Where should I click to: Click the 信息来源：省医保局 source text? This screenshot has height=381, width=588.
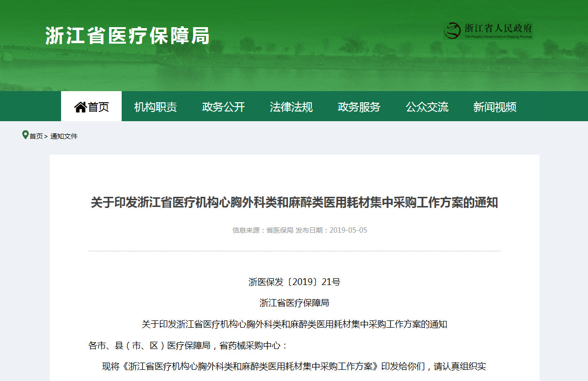coord(263,230)
